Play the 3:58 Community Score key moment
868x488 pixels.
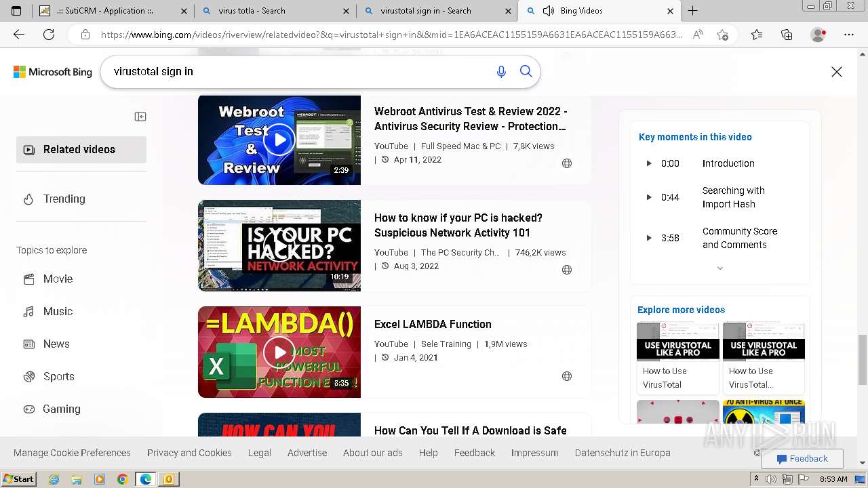pos(719,238)
